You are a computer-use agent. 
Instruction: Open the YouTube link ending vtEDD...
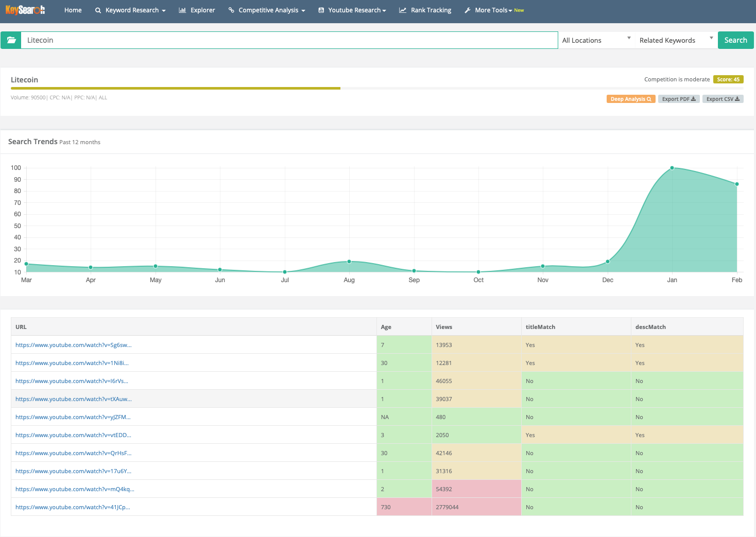point(73,435)
